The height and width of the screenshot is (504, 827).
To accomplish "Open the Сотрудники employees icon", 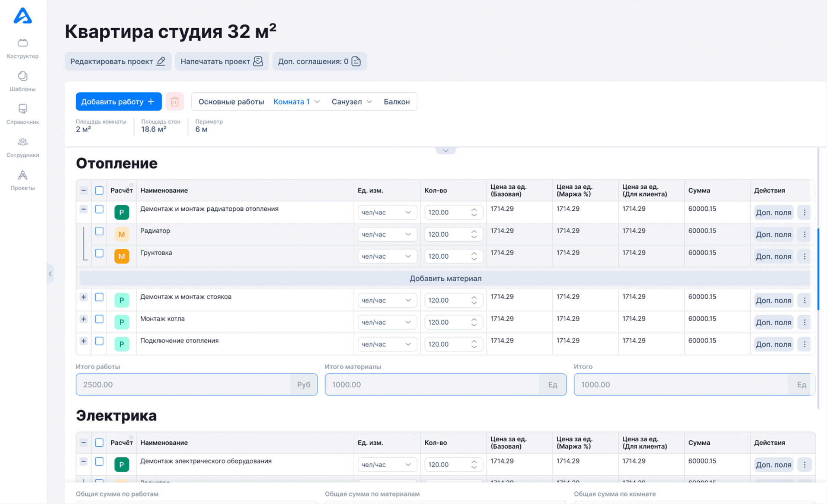I will point(23,142).
